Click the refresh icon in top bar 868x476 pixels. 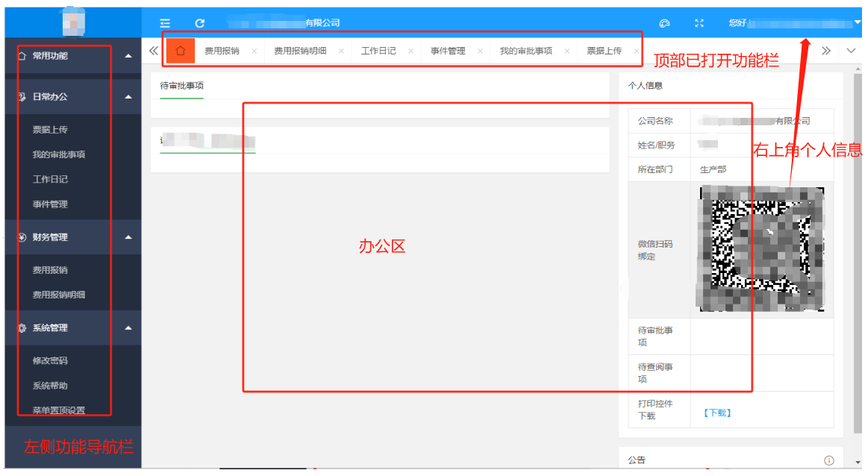tap(199, 23)
